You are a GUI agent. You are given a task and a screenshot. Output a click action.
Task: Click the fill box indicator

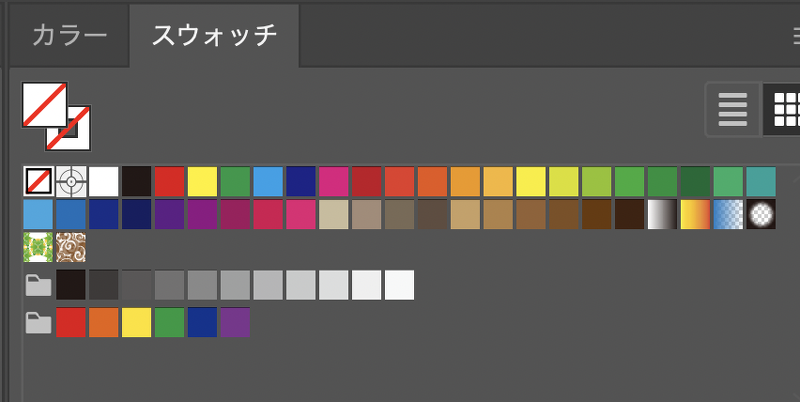(x=42, y=102)
